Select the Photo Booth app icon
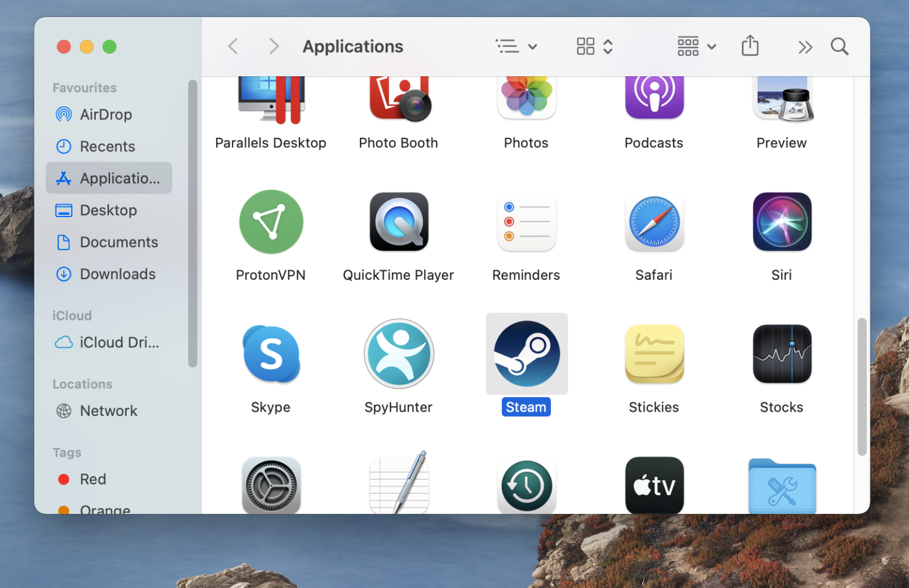Image resolution: width=909 pixels, height=588 pixels. [x=399, y=99]
